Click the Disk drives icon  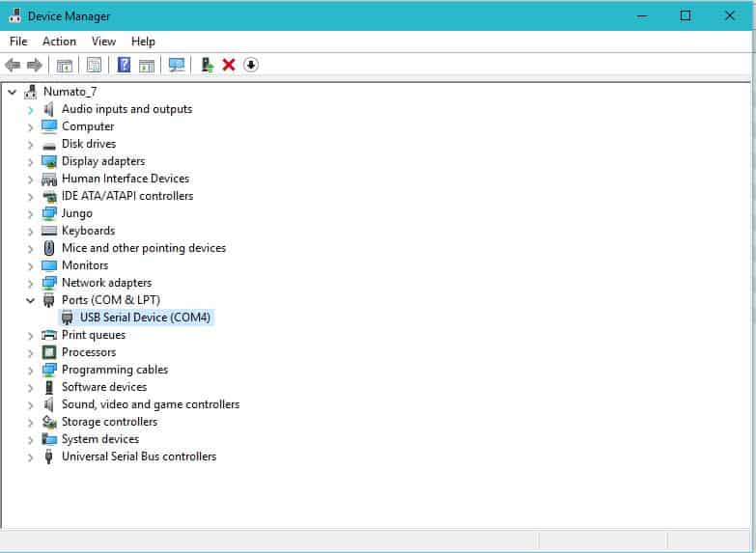[49, 145]
